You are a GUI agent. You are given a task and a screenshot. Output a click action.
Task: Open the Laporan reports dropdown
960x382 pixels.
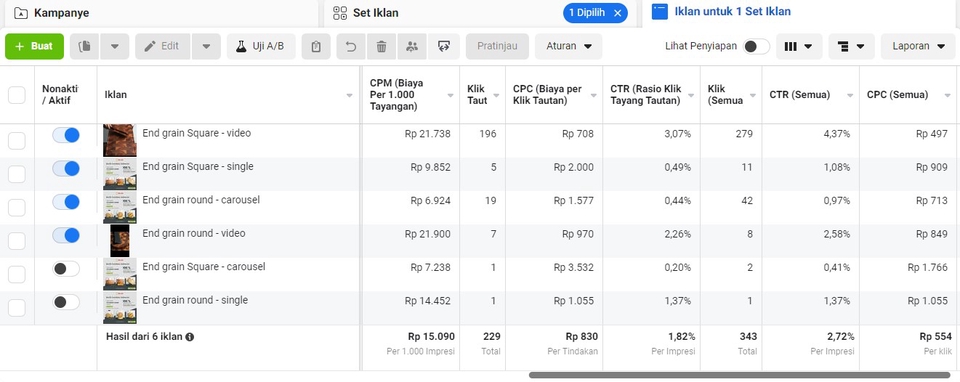(x=918, y=47)
